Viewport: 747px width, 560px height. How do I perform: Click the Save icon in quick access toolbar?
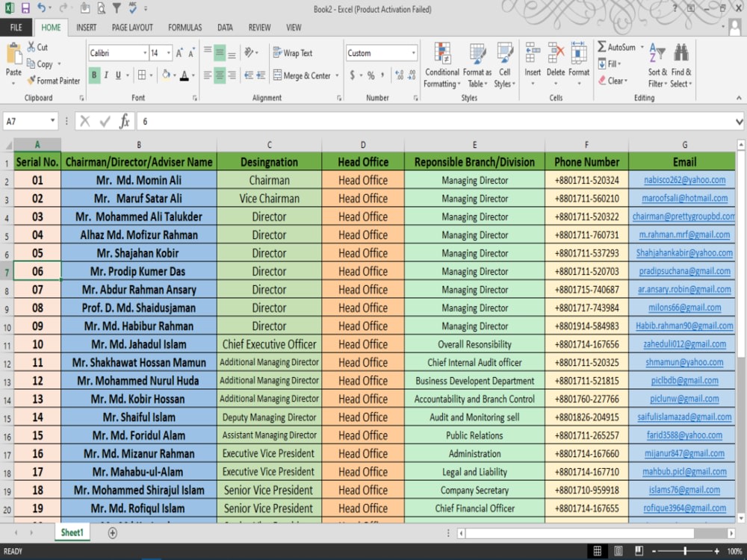(25, 8)
